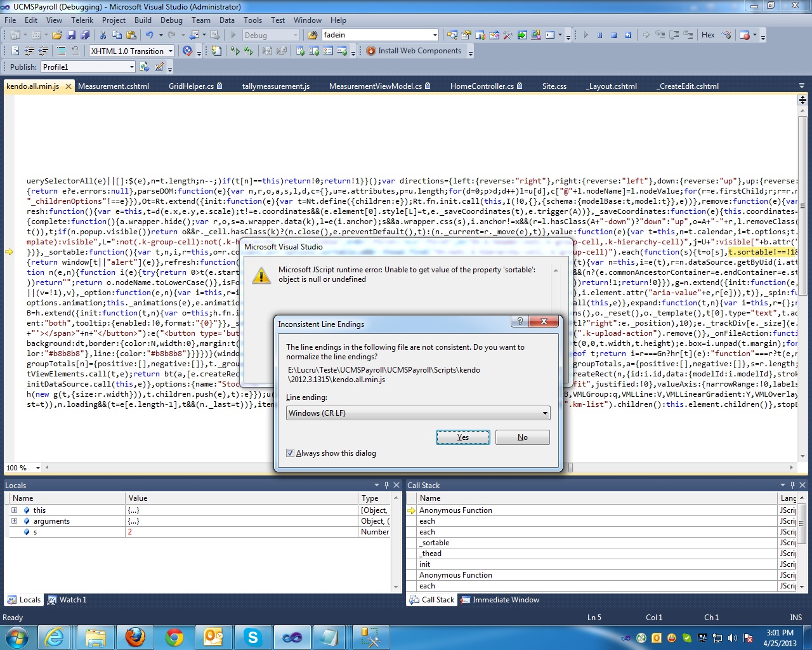
Task: Open the active documents list dropdown arrow
Action: (x=802, y=86)
